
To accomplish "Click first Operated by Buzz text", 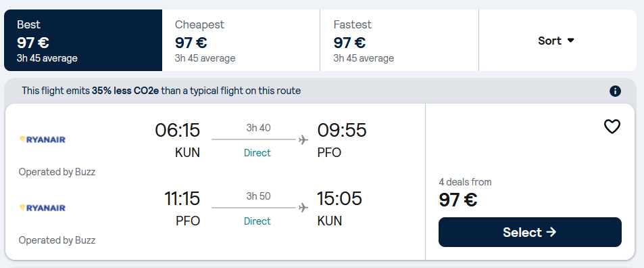I will [x=57, y=172].
